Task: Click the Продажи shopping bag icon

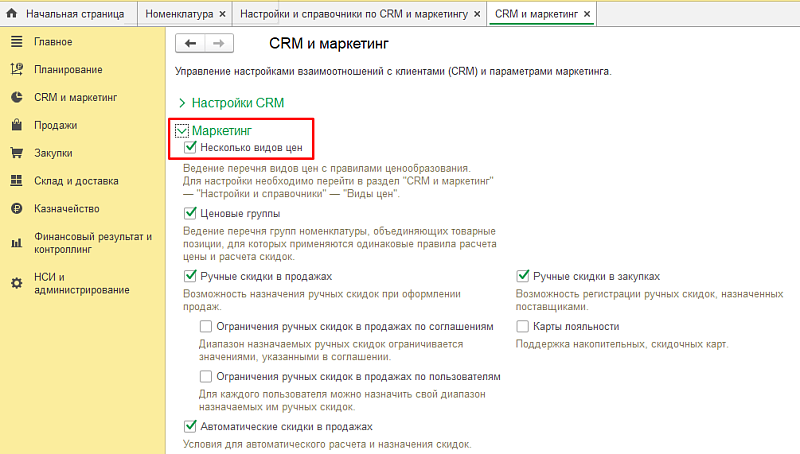Action: (x=16, y=125)
